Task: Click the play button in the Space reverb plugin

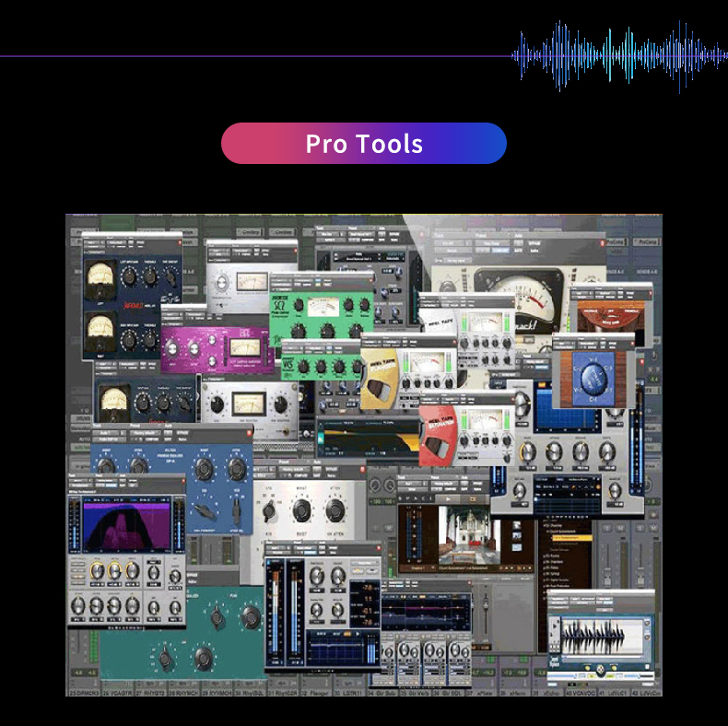Action: [448, 498]
